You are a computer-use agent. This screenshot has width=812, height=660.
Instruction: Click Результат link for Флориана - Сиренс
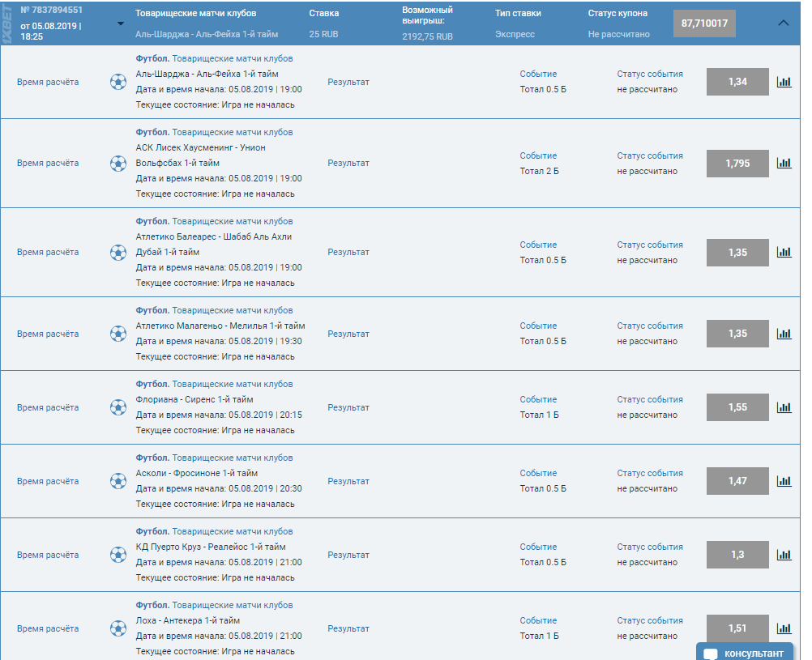point(348,407)
